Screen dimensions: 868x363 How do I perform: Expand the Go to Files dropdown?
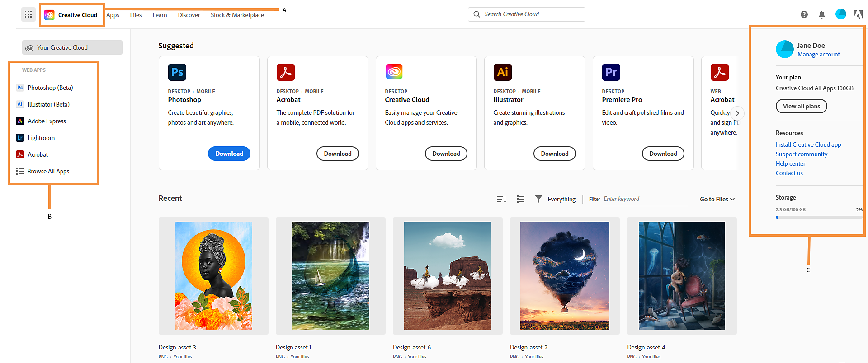(717, 199)
